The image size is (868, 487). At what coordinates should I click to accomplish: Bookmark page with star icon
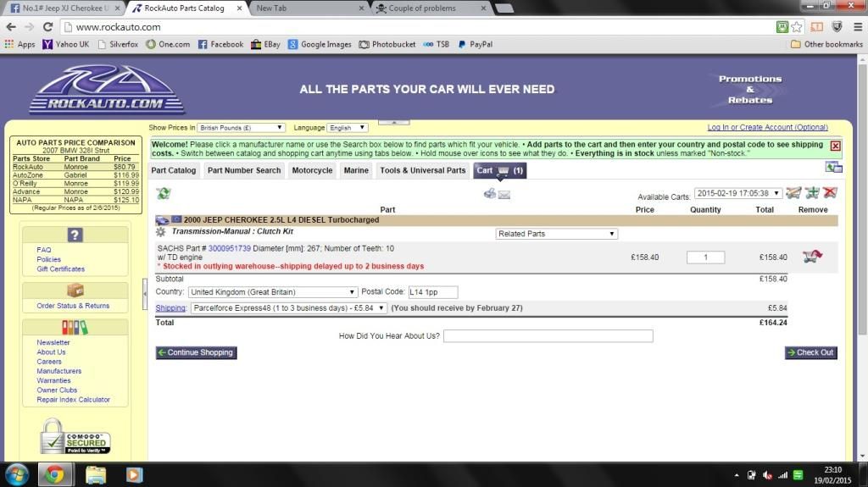pos(797,26)
